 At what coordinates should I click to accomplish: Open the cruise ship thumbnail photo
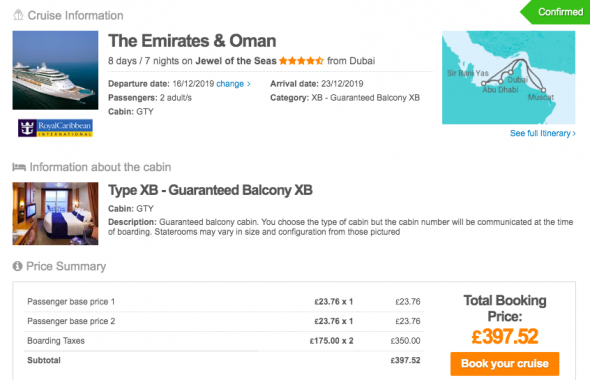pos(55,70)
